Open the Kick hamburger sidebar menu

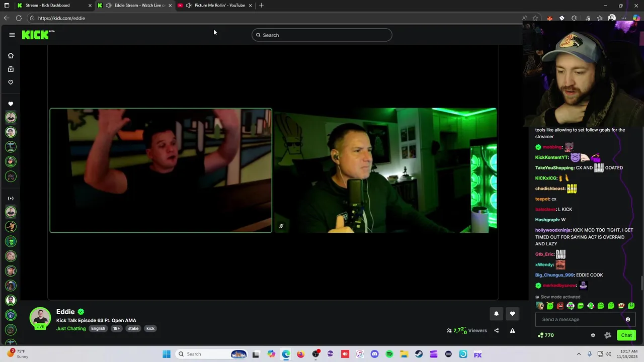pos(12,35)
